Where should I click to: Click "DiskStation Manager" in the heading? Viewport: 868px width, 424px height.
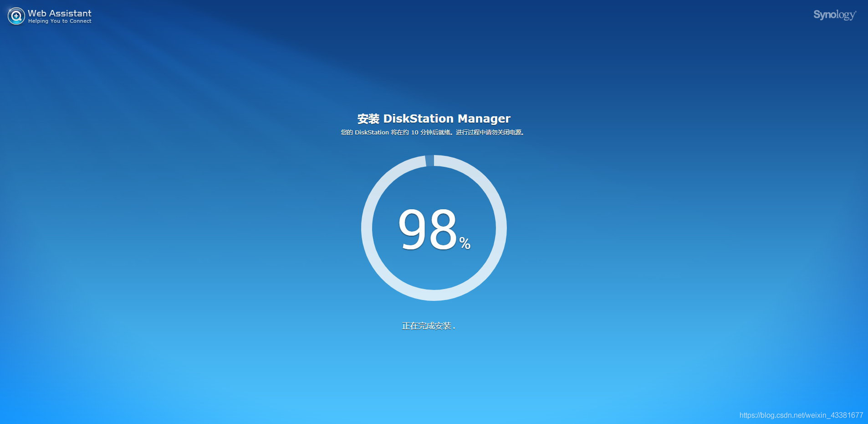coord(446,119)
